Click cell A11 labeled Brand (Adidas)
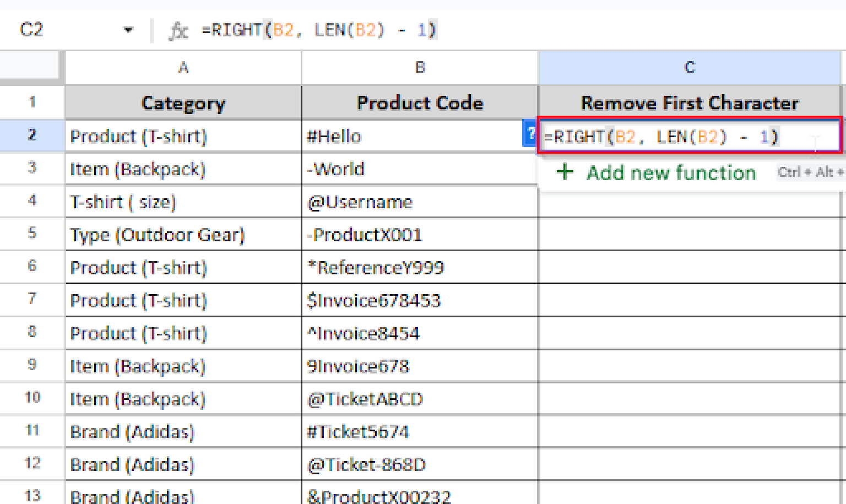Image resolution: width=846 pixels, height=504 pixels. pos(182,431)
